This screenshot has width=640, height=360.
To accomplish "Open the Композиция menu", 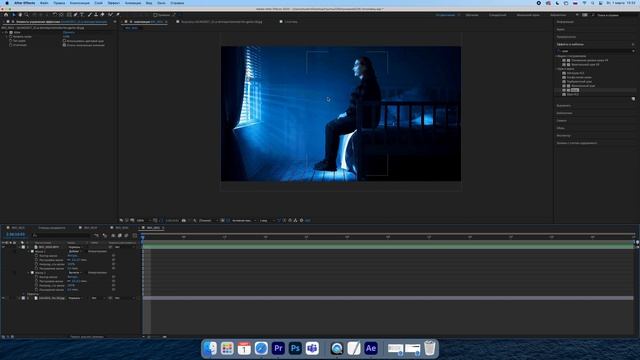I will (x=80, y=3).
